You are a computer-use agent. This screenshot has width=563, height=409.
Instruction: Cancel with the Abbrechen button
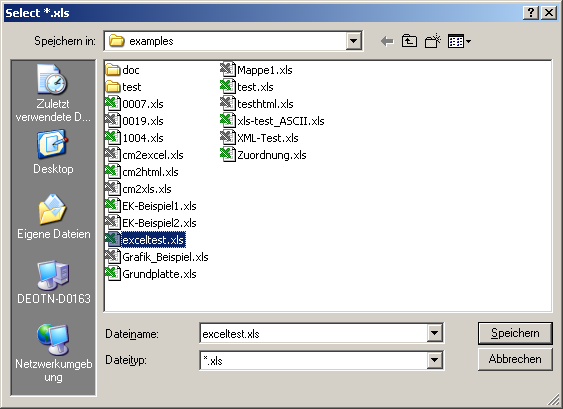pyautogui.click(x=515, y=359)
